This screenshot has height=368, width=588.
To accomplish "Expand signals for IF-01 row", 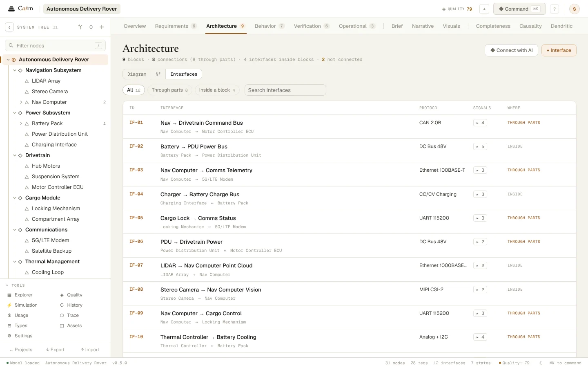I will pos(480,123).
